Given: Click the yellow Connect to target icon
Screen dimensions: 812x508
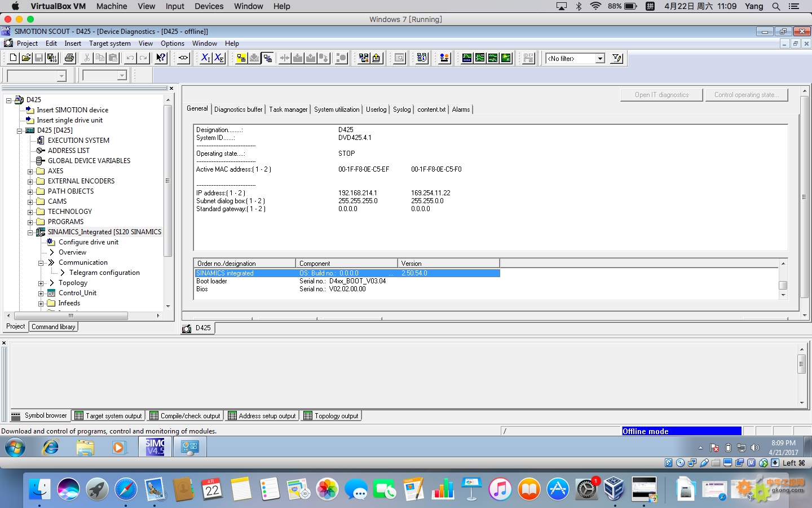Looking at the screenshot, I should pos(241,58).
